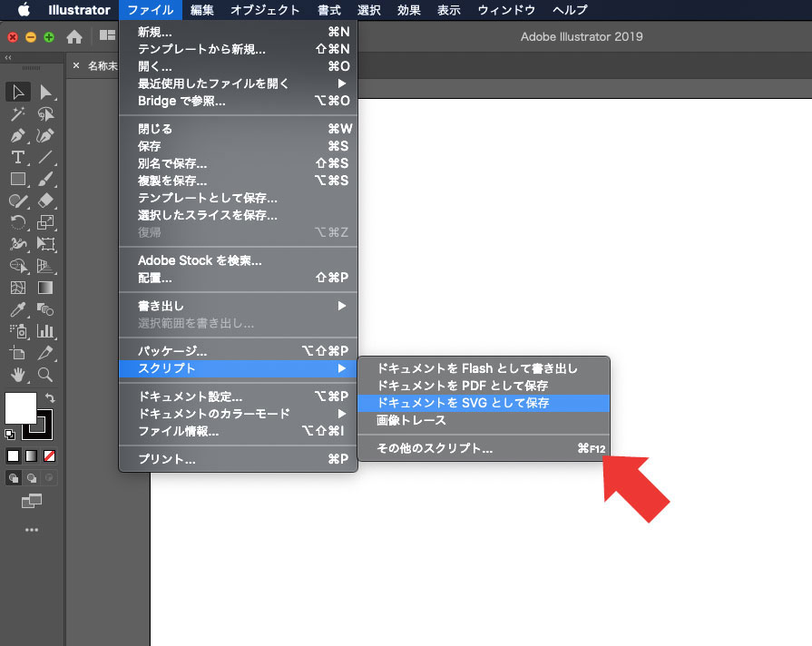The image size is (812, 646).
Task: Change the screen mode
Action: [x=32, y=501]
